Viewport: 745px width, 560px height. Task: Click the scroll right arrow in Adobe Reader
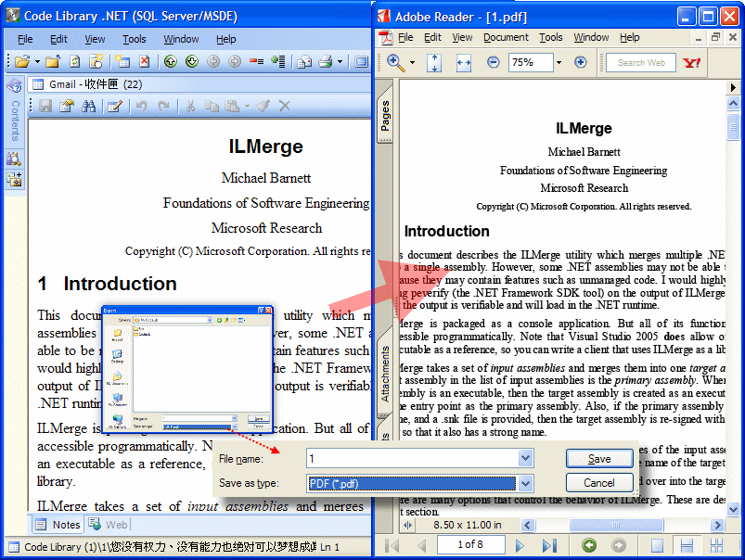point(717,525)
